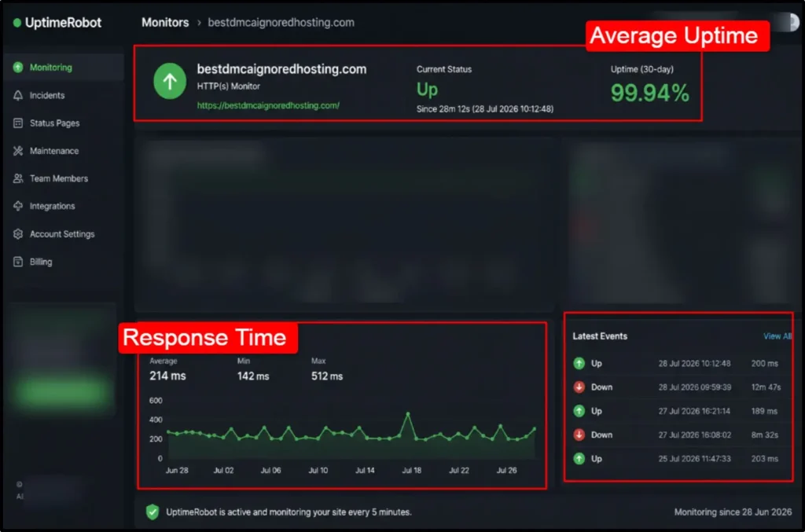Click Up icon for 25 Jul 11:47:33 event
This screenshot has height=532, width=805.
pyautogui.click(x=579, y=459)
